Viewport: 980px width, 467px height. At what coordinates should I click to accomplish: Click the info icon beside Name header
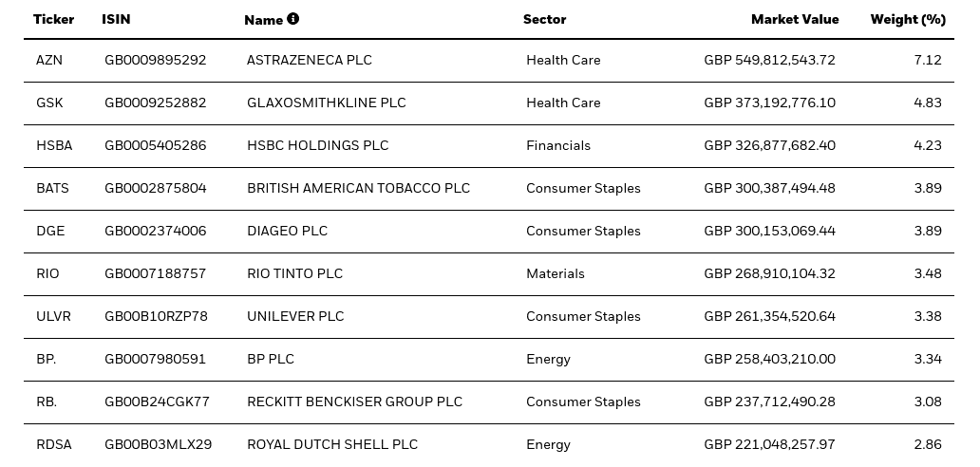pos(292,19)
